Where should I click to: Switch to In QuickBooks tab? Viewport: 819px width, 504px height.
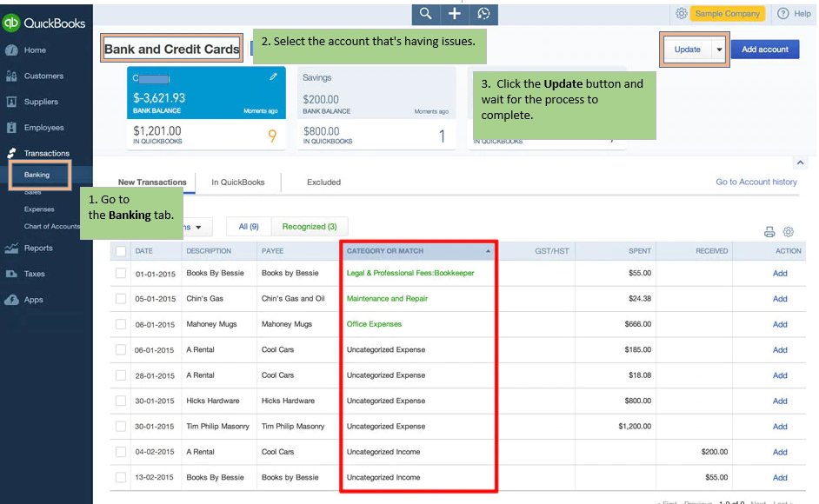pos(238,182)
